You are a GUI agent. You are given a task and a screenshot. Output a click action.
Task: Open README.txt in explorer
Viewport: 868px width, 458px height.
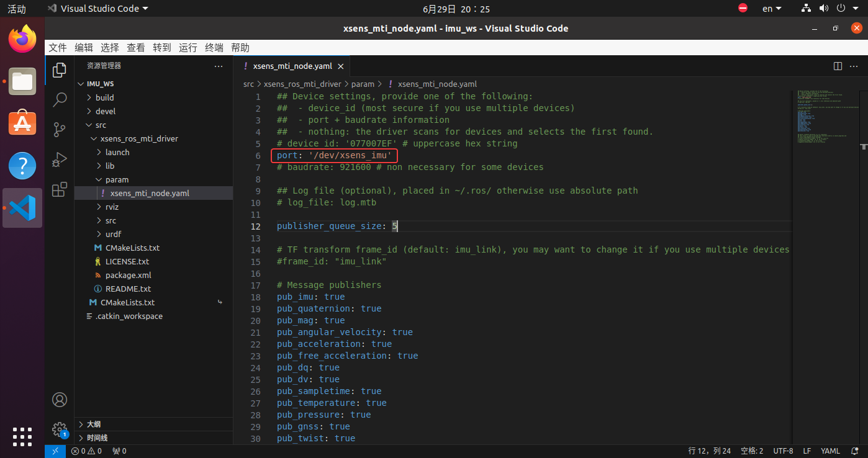coord(153,289)
